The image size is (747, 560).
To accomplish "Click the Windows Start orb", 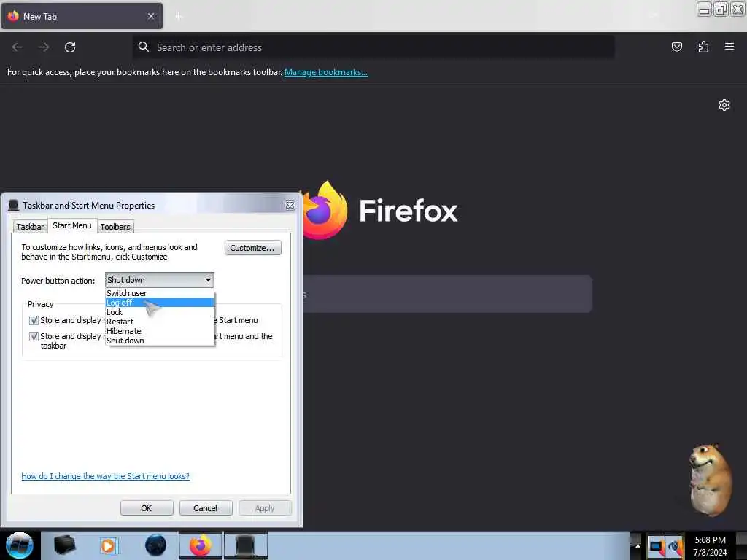I will click(x=20, y=545).
